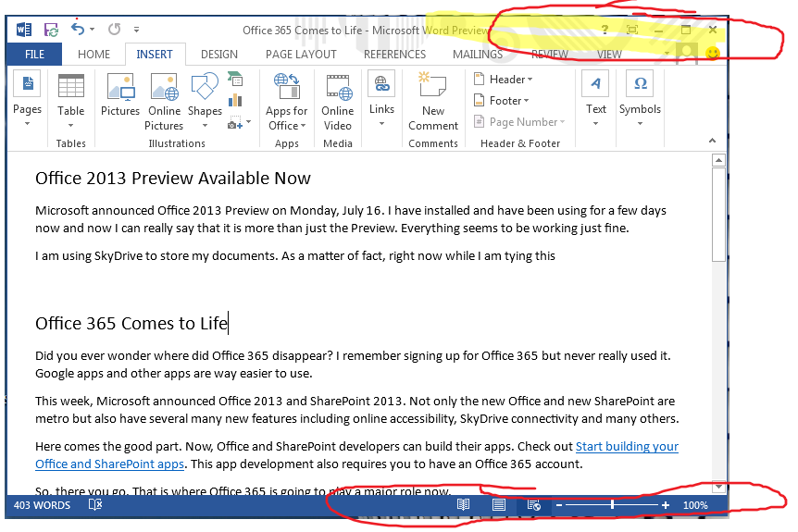The height and width of the screenshot is (532, 798).
Task: Open the PAGE LAYOUT tab
Action: point(301,55)
